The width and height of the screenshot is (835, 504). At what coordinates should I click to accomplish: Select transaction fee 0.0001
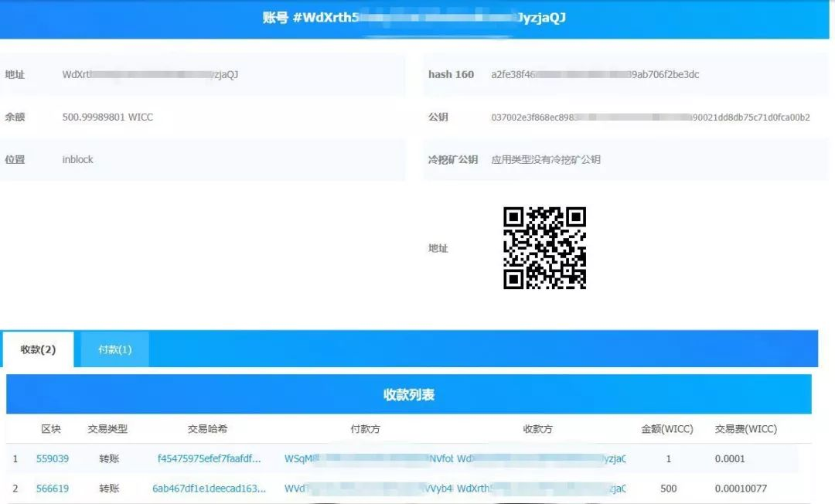click(730, 458)
